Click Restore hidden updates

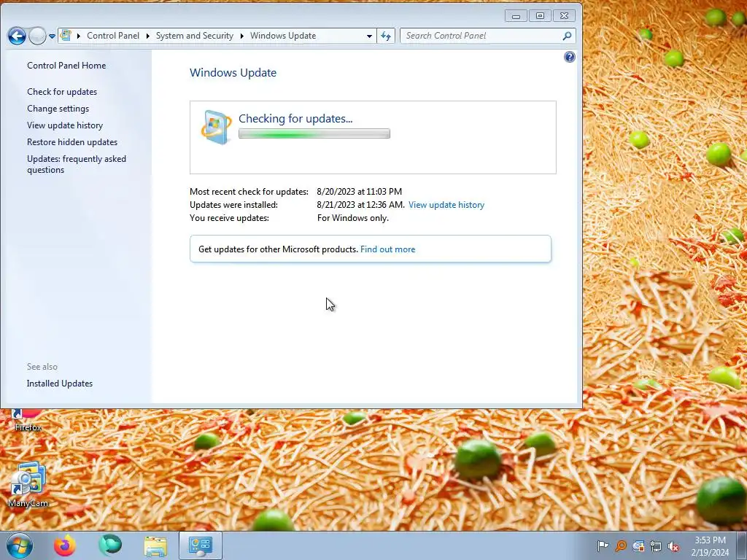point(72,142)
